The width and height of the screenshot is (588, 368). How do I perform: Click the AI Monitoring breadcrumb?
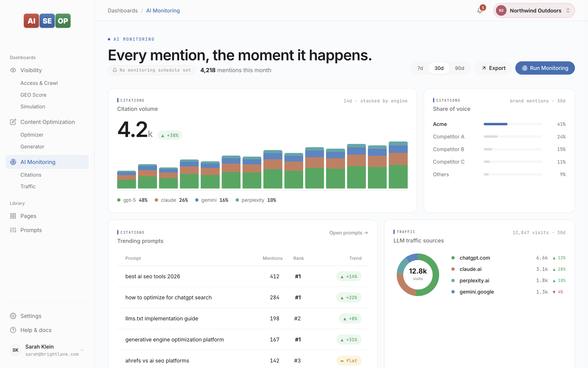point(163,10)
